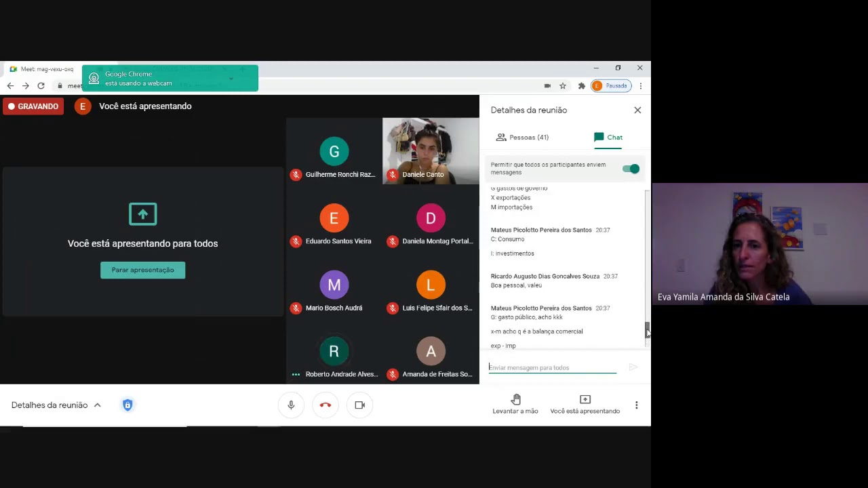Click the Levantar a mão hand icon
This screenshot has height=488, width=868.
[x=516, y=399]
